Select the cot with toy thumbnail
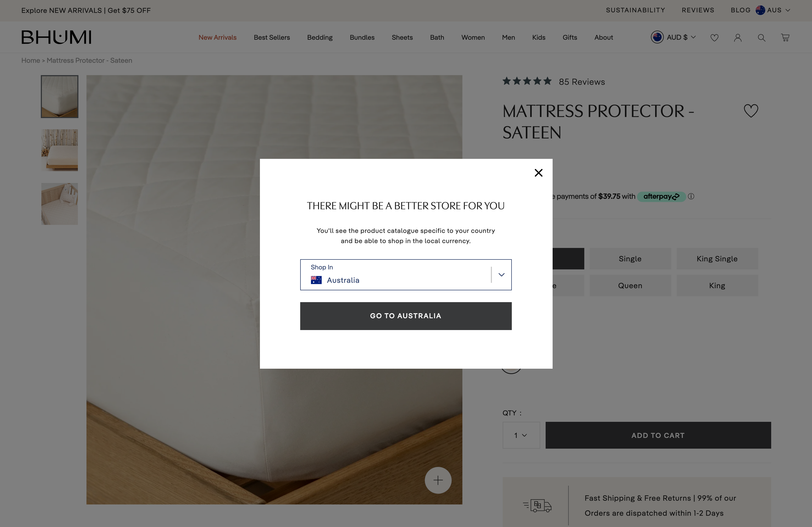The image size is (812, 527). click(60, 204)
